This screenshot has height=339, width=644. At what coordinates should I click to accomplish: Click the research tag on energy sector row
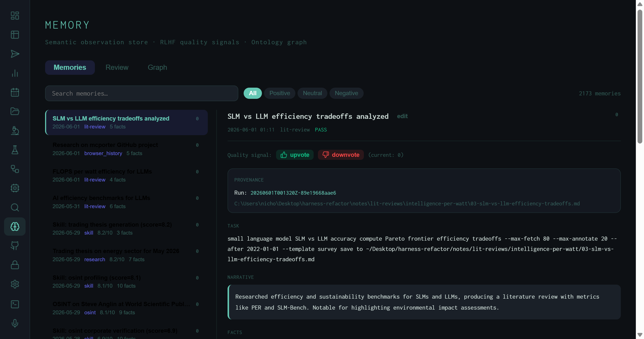(x=94, y=259)
